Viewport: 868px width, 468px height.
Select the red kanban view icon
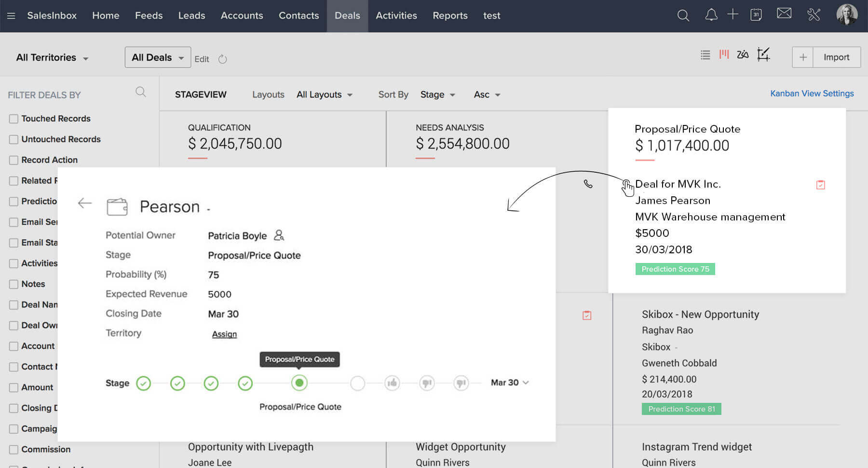724,55
